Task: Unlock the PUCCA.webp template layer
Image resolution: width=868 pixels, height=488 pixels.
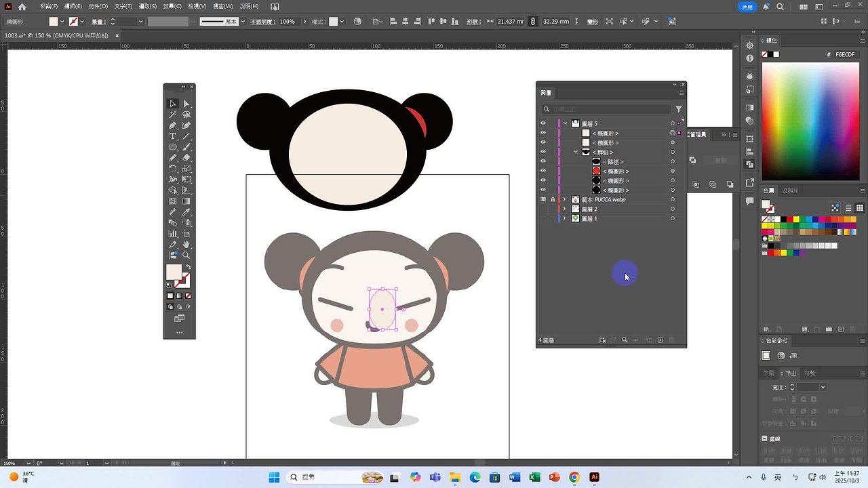Action: click(553, 200)
